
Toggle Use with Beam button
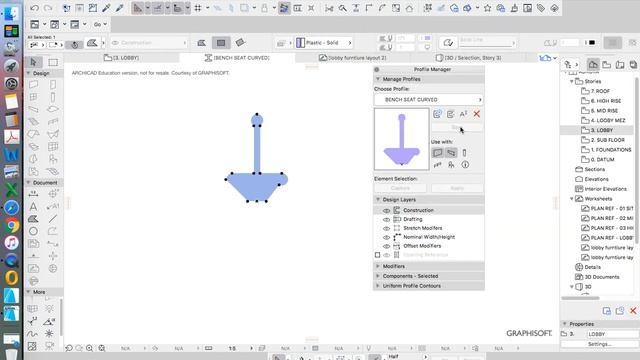tap(451, 153)
